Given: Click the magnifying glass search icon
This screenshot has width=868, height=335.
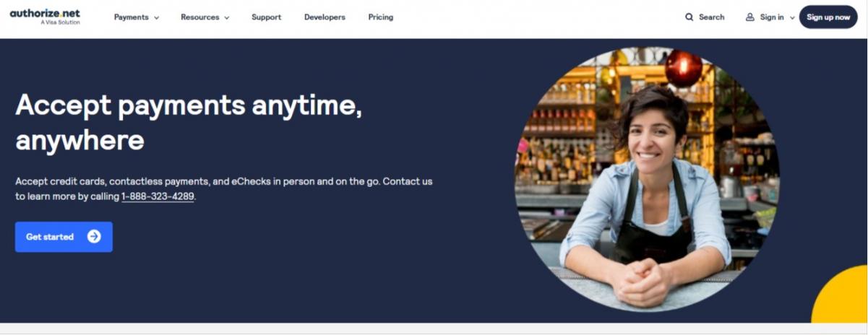Looking at the screenshot, I should (x=689, y=17).
